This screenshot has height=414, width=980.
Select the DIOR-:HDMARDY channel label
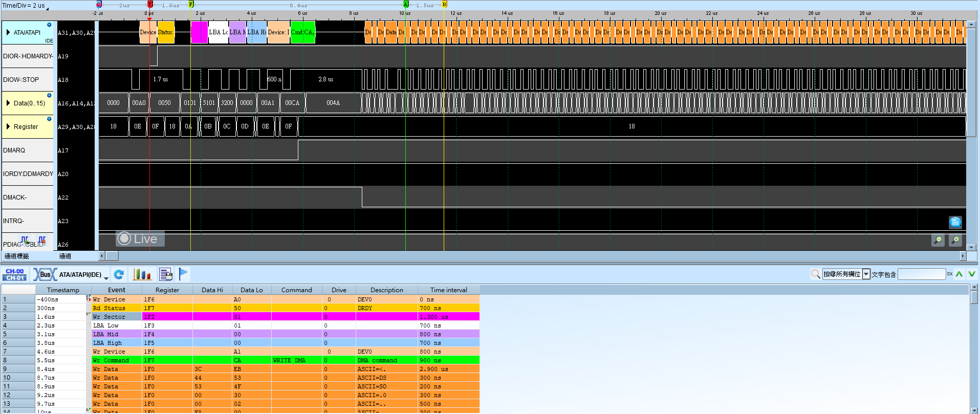click(x=28, y=56)
